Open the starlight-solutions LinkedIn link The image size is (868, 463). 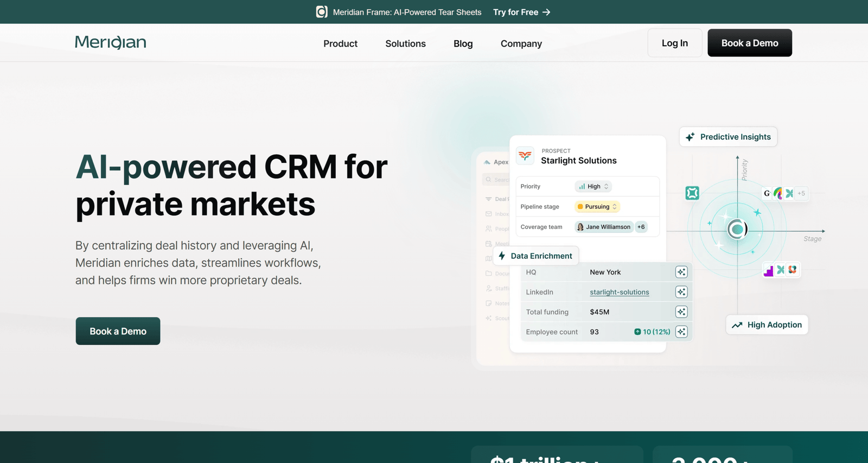[619, 292]
